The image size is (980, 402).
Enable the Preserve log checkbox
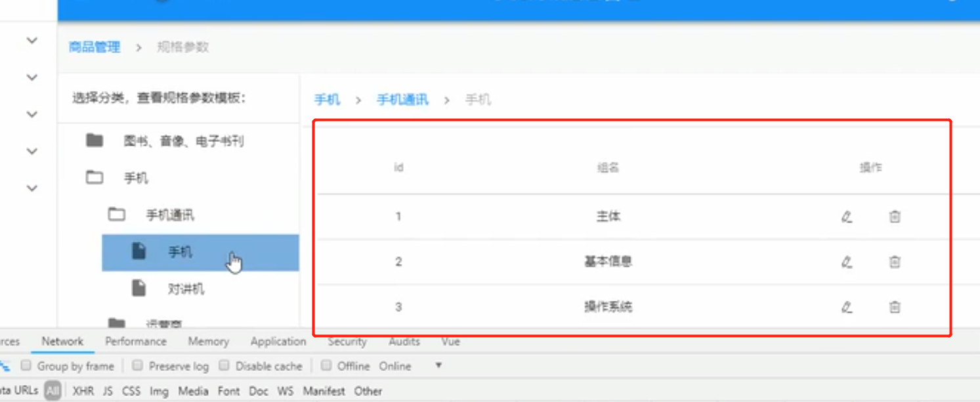[x=137, y=366]
